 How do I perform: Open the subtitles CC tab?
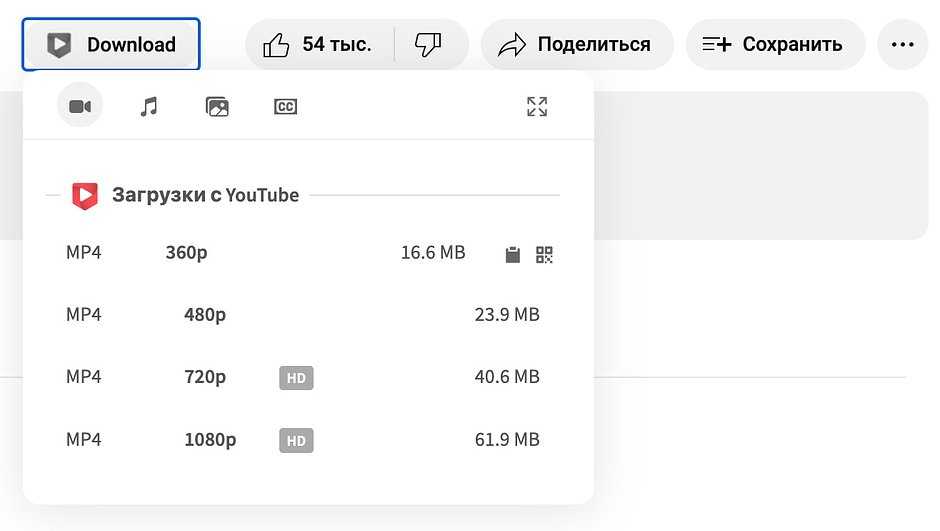click(286, 106)
